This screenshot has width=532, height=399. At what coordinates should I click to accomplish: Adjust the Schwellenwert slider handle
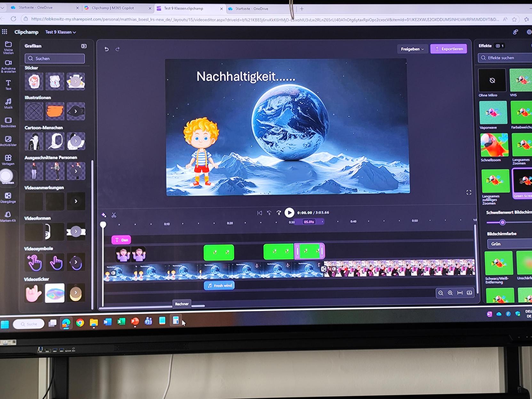[502, 222]
